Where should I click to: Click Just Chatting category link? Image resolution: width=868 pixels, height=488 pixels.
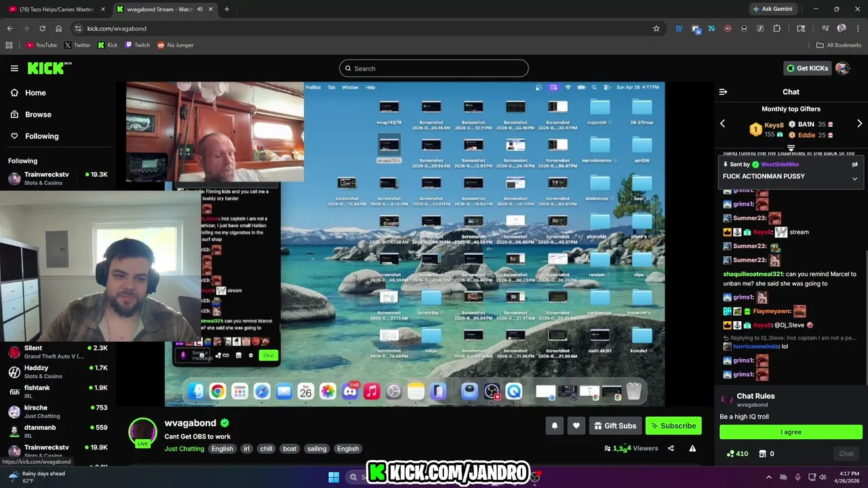(x=184, y=449)
